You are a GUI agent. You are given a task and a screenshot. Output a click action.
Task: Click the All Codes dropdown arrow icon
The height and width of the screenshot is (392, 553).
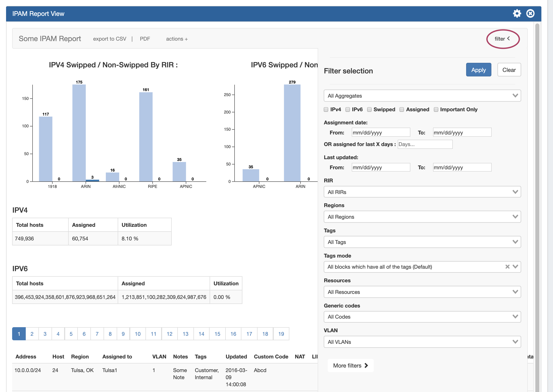[515, 317]
